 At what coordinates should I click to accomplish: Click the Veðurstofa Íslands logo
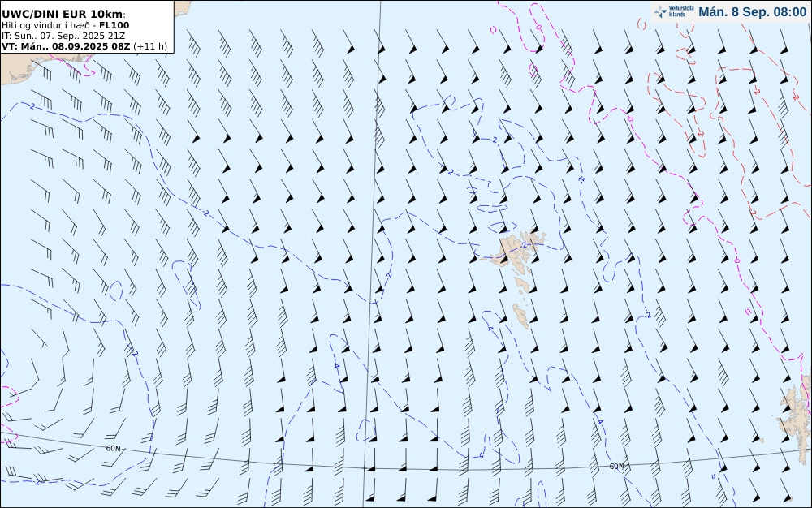tap(674, 12)
